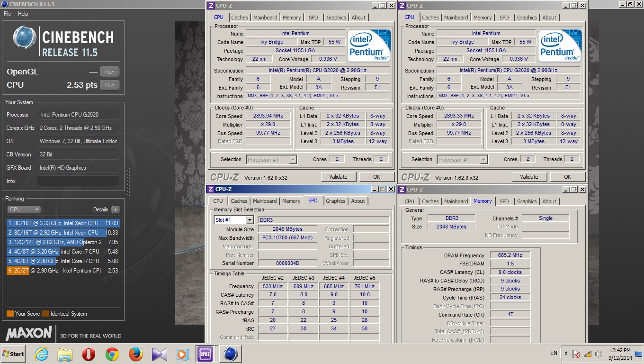Viewport: 644px width, 364px height.
Task: Open Graphics tab in bottom-right Memory window
Action: pyautogui.click(x=527, y=201)
